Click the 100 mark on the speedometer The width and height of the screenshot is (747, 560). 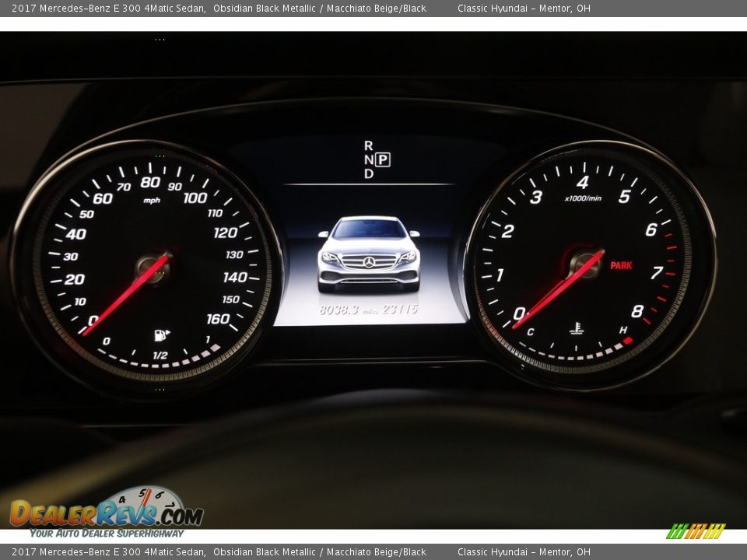(x=195, y=198)
